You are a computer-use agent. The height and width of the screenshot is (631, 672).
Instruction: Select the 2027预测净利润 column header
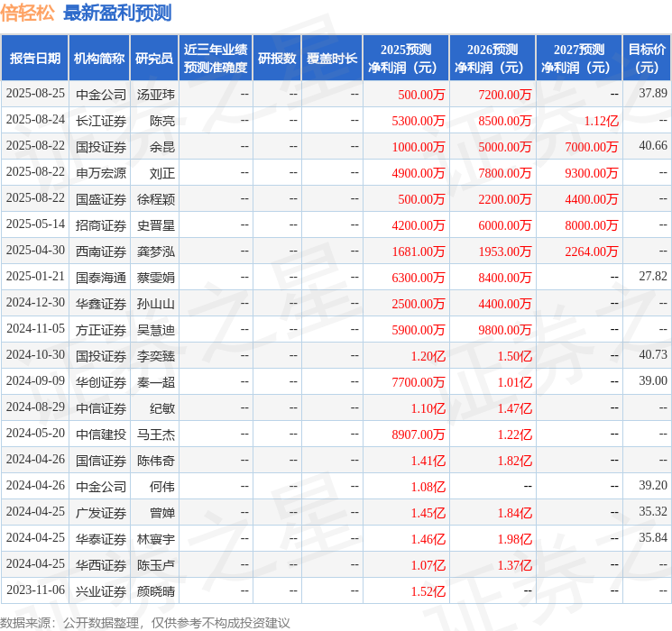[579, 59]
